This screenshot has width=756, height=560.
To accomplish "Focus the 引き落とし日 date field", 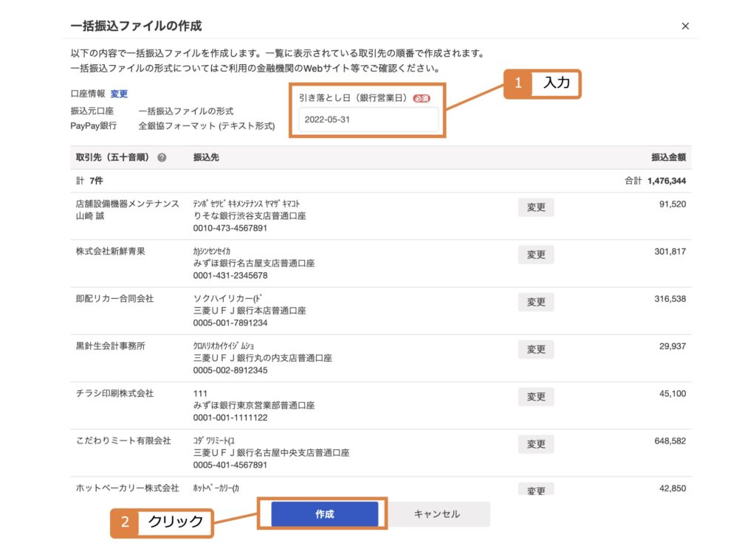I will (x=368, y=120).
